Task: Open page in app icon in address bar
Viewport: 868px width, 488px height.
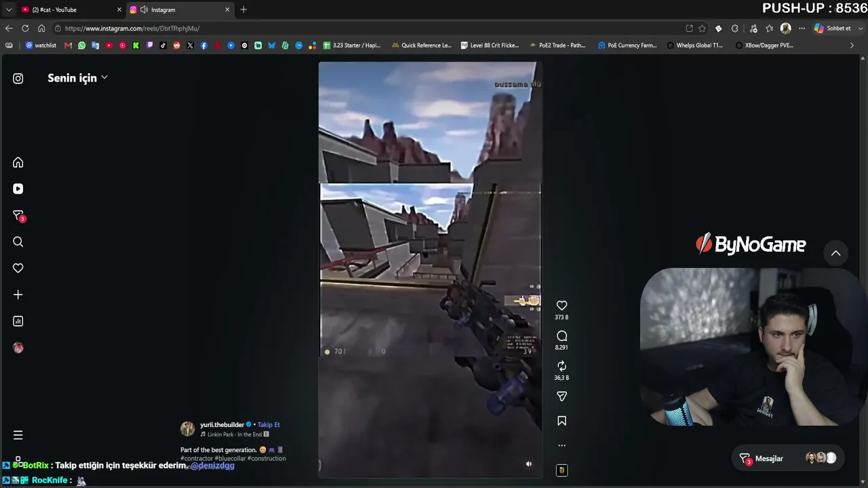Action: pyautogui.click(x=690, y=28)
